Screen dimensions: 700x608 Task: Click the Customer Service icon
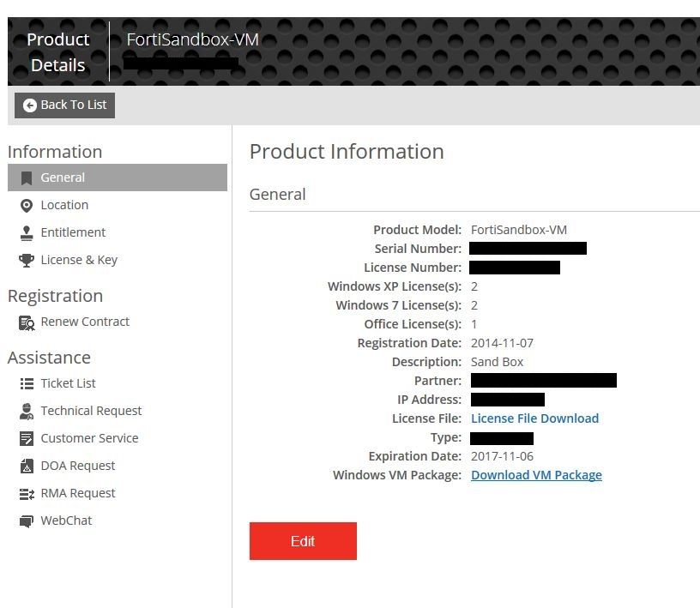click(27, 439)
